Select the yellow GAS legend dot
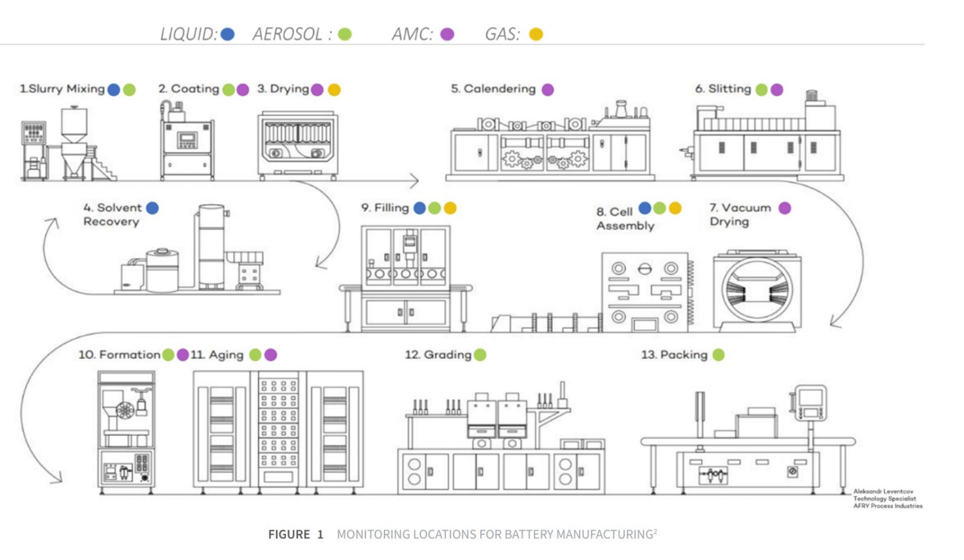Viewport: 964px width, 560px height. tap(536, 34)
